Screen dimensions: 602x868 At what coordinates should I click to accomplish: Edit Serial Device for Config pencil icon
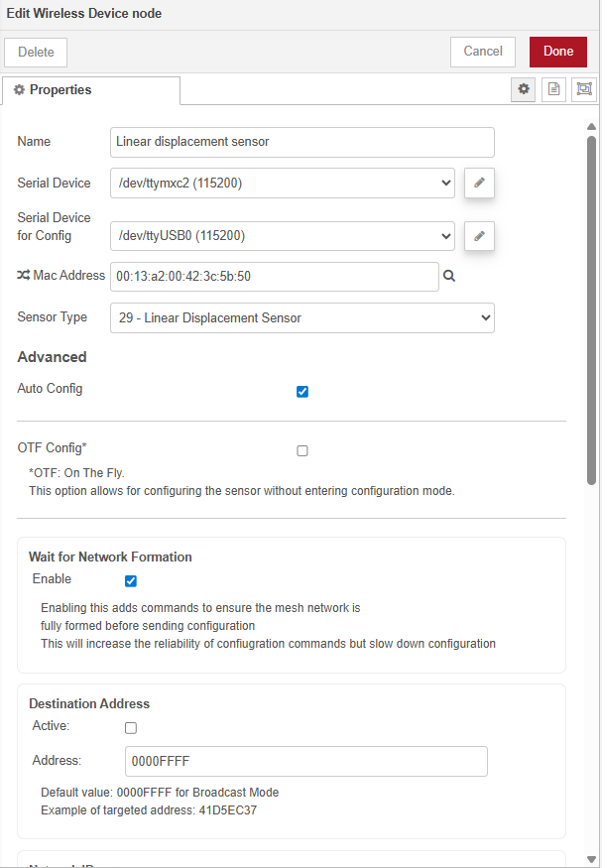[479, 236]
